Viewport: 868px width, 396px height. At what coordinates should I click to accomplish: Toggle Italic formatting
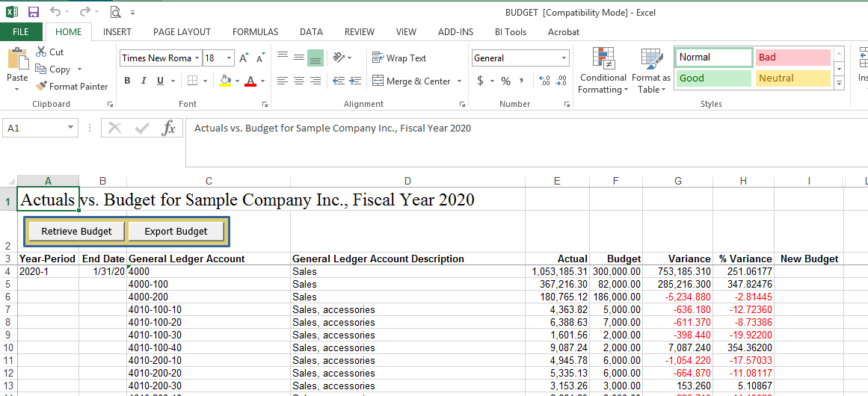(144, 81)
